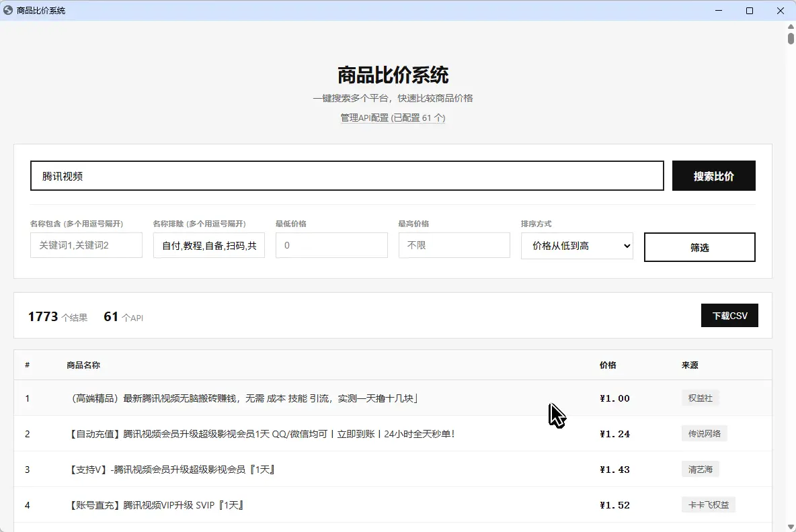Click the 名称包含 keyword input field

point(86,245)
